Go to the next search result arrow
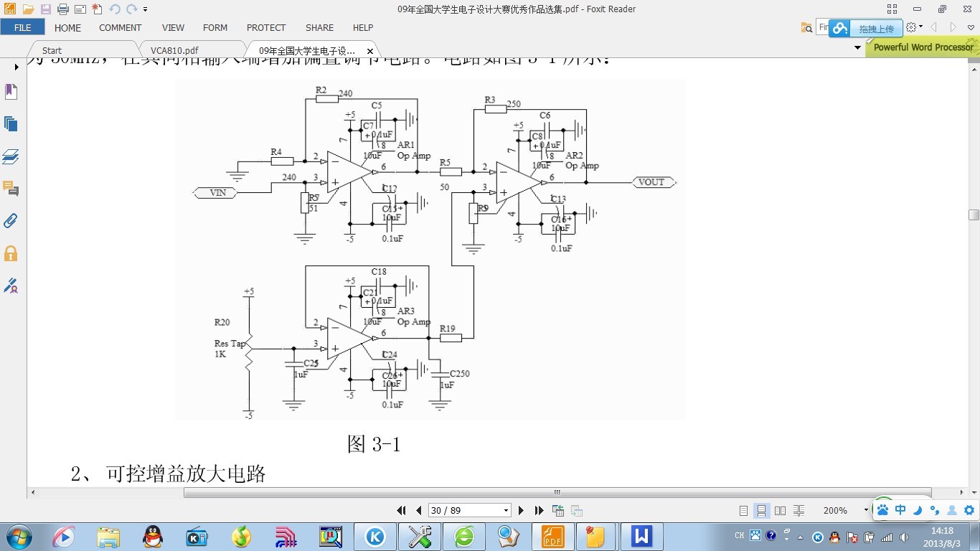The width and height of the screenshot is (980, 551). (953, 27)
